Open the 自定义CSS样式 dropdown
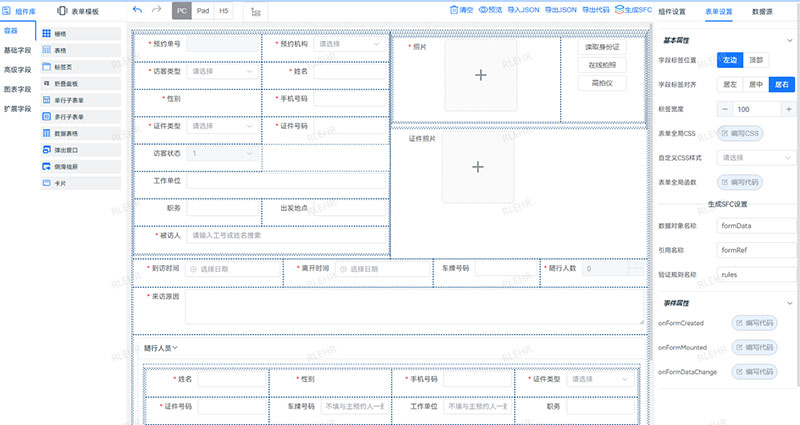This screenshot has height=425, width=800. point(756,158)
